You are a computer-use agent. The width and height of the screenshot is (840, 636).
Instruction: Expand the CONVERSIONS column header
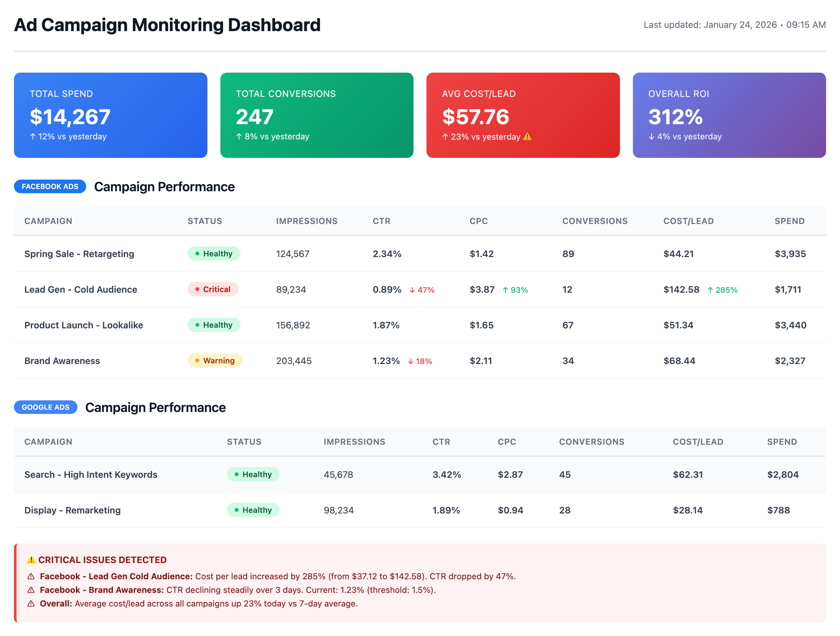click(595, 221)
